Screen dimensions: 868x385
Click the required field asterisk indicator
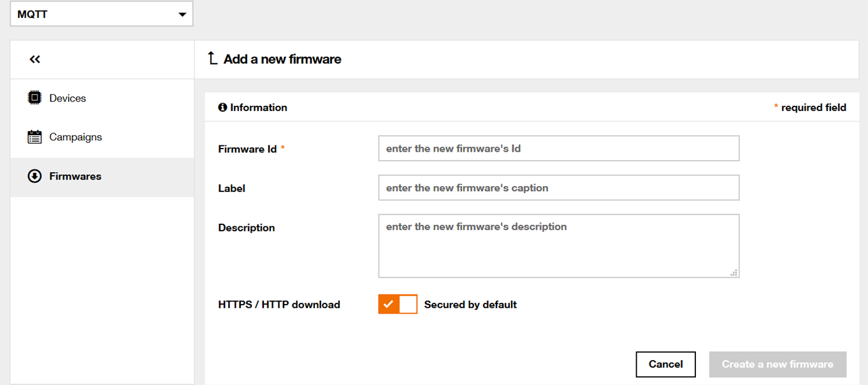point(776,106)
